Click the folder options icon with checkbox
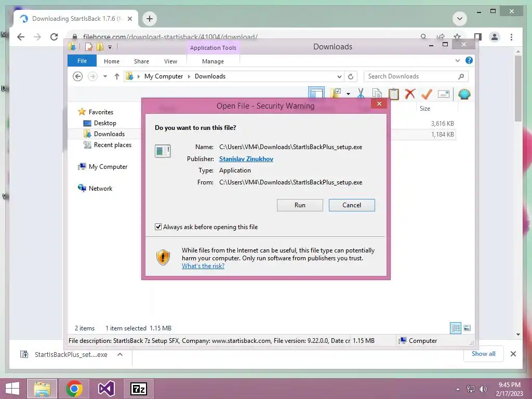Viewport: 532px width, 399px height. [336, 94]
